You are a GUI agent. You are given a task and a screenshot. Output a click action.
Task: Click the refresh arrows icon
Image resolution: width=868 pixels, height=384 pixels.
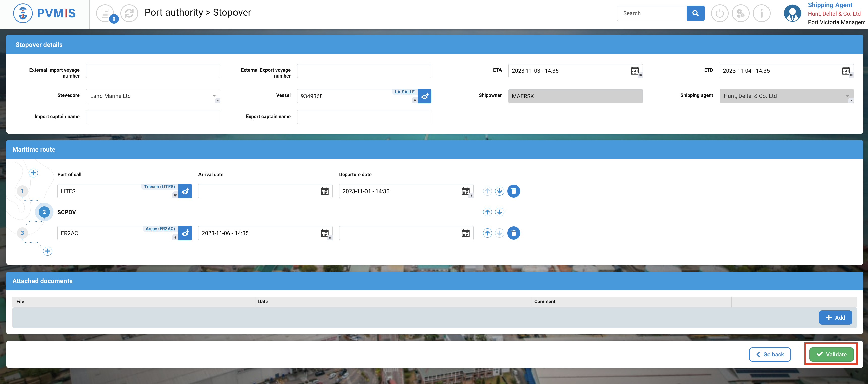(129, 13)
